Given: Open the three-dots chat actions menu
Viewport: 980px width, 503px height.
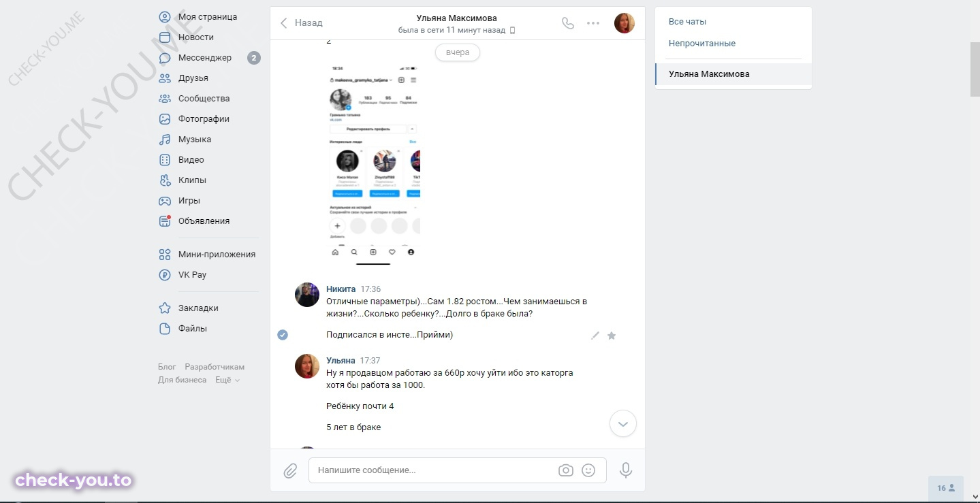Looking at the screenshot, I should tap(593, 23).
